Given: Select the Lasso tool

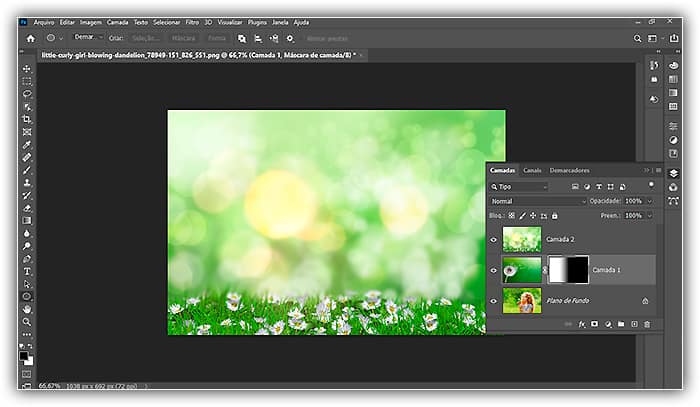Looking at the screenshot, I should click(27, 94).
